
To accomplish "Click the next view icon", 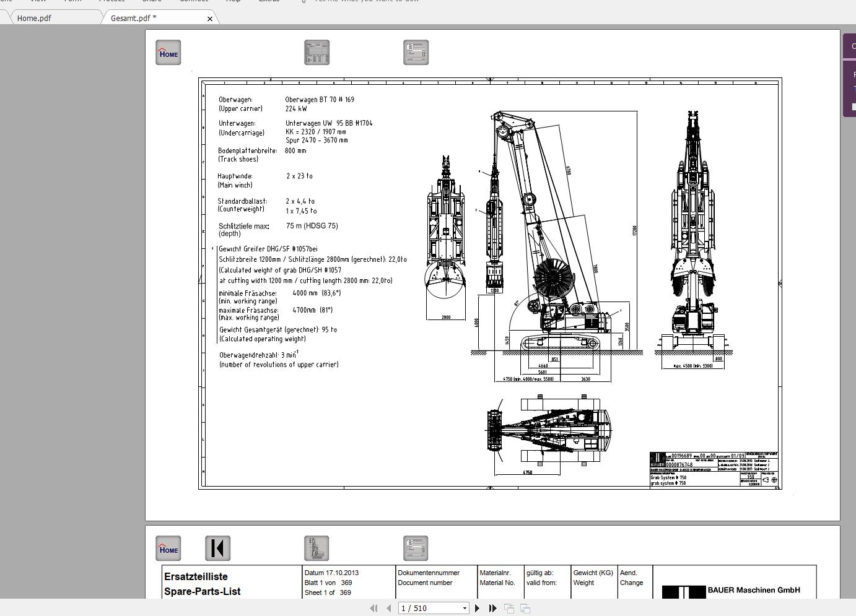I will [x=525, y=609].
